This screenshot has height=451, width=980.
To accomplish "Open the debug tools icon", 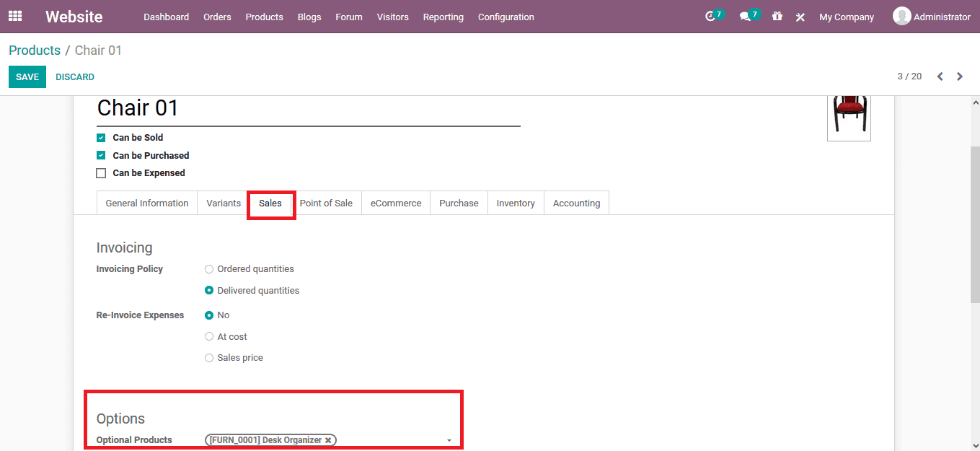I will pyautogui.click(x=800, y=17).
